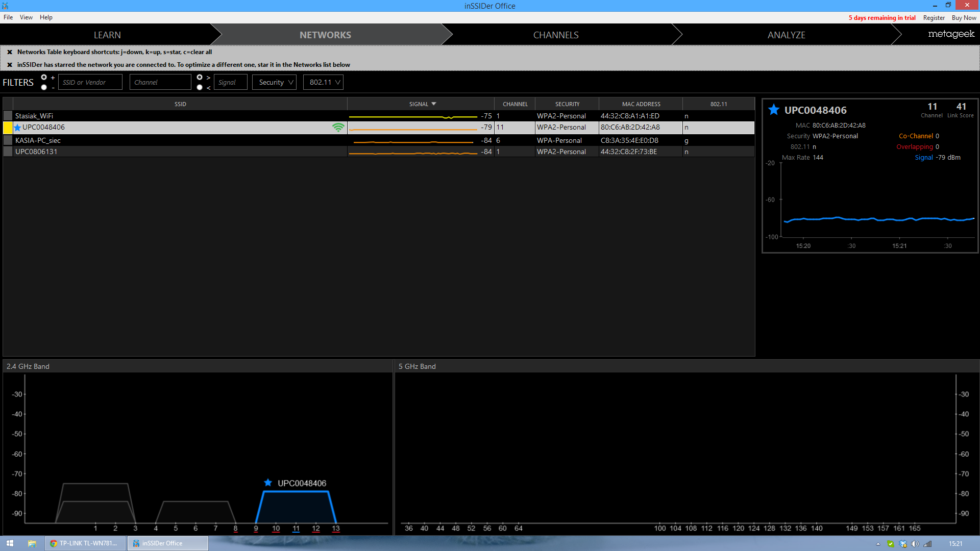Open the Security filter dropdown
This screenshot has width=980, height=551.
[x=274, y=82]
